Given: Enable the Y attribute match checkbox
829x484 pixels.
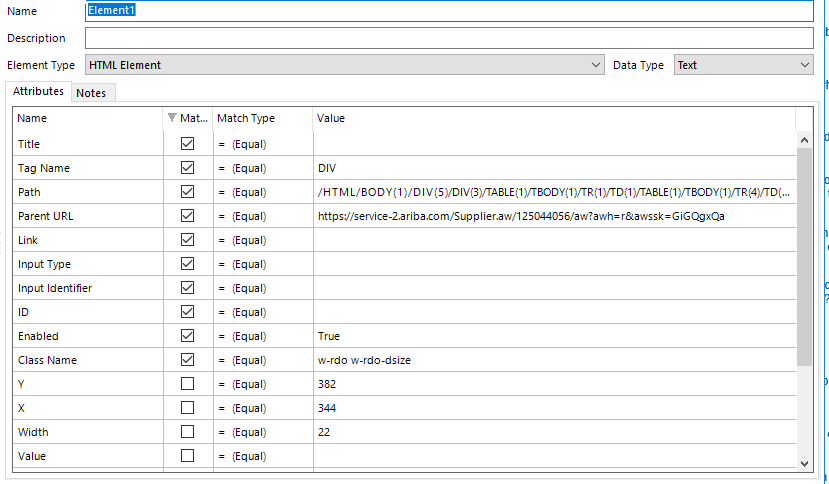Looking at the screenshot, I should 187,384.
